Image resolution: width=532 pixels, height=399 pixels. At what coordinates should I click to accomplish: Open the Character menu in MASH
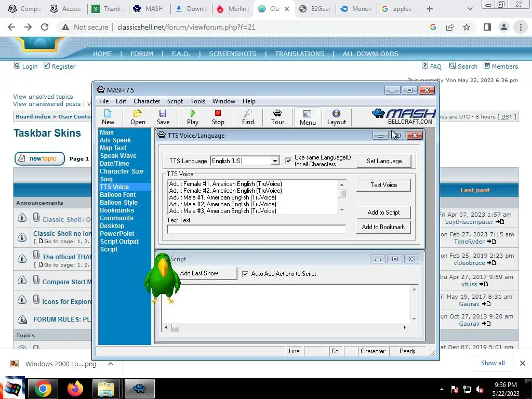pyautogui.click(x=147, y=101)
